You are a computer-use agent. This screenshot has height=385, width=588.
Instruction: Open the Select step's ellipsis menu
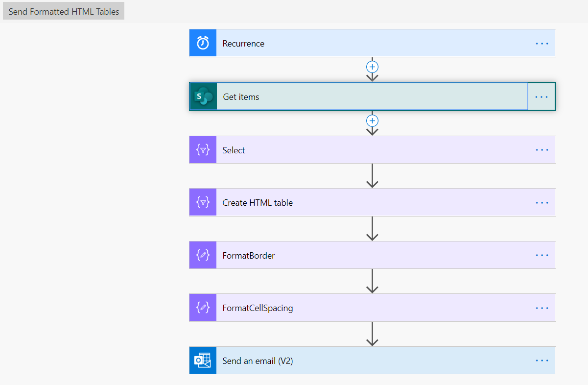pos(542,150)
